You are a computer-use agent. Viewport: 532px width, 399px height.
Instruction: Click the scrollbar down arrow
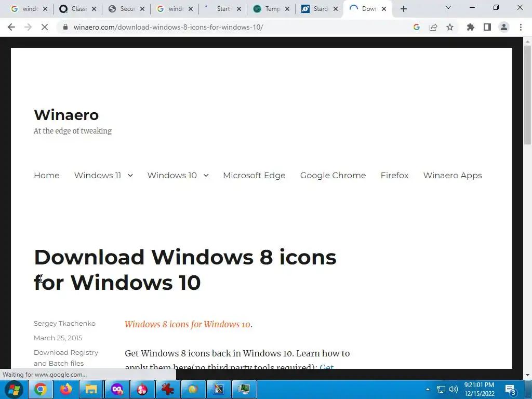pos(527,375)
